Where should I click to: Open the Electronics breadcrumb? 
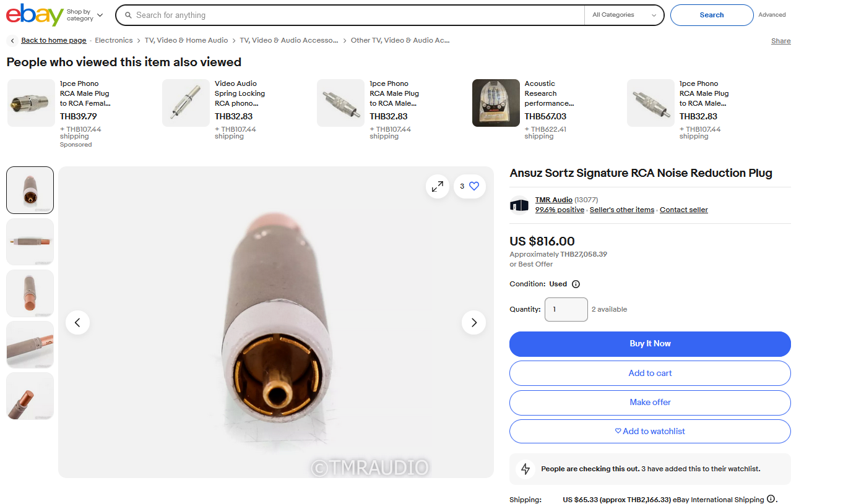click(114, 40)
